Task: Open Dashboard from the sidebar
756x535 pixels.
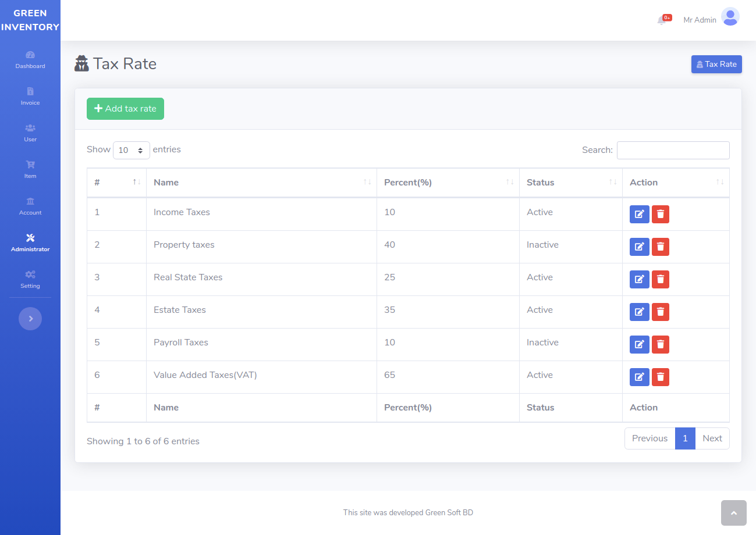Action: click(30, 59)
